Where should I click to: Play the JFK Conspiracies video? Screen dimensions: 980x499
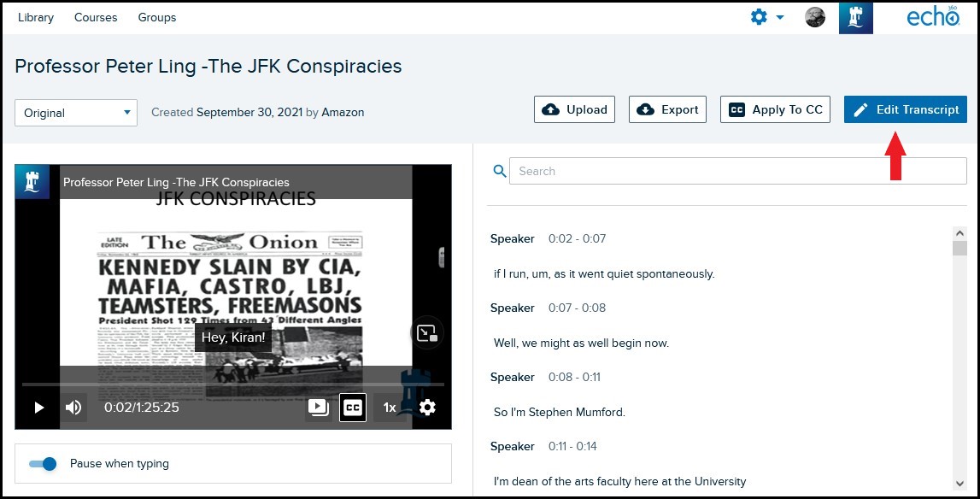(x=38, y=408)
